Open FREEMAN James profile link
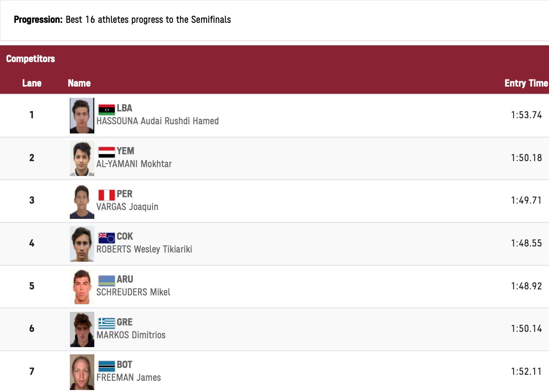The image size is (549, 392). pyautogui.click(x=128, y=378)
